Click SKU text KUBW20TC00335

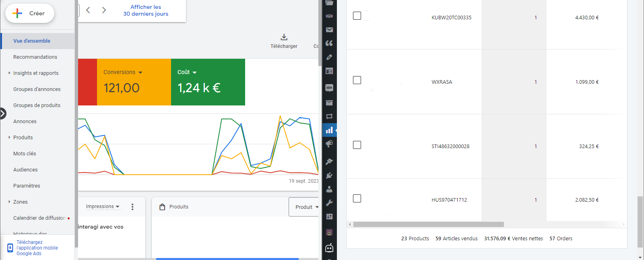pyautogui.click(x=451, y=18)
